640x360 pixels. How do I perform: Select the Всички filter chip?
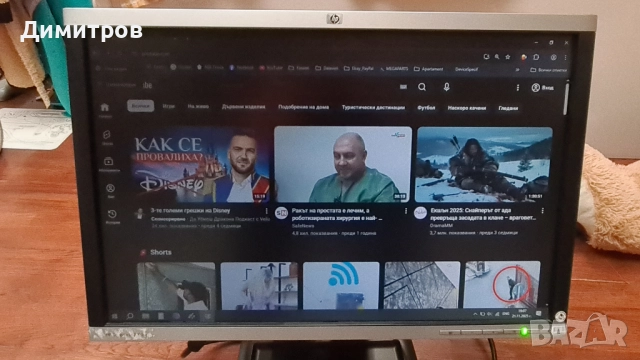click(x=141, y=106)
